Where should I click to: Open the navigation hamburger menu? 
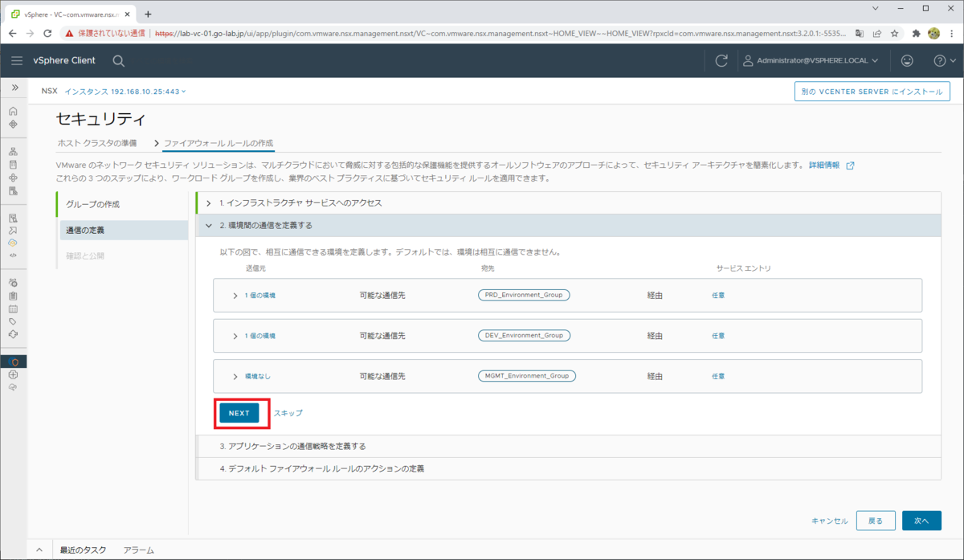pos(17,60)
